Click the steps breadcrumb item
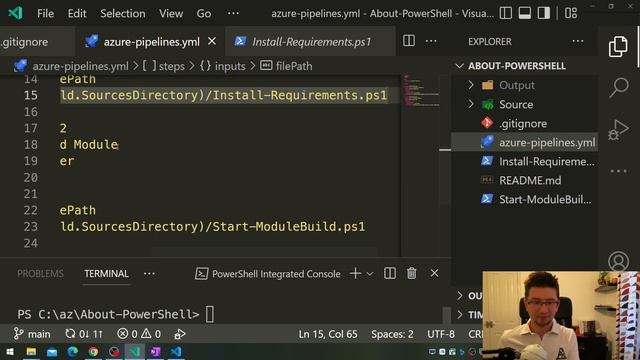The height and width of the screenshot is (360, 640). [x=164, y=66]
